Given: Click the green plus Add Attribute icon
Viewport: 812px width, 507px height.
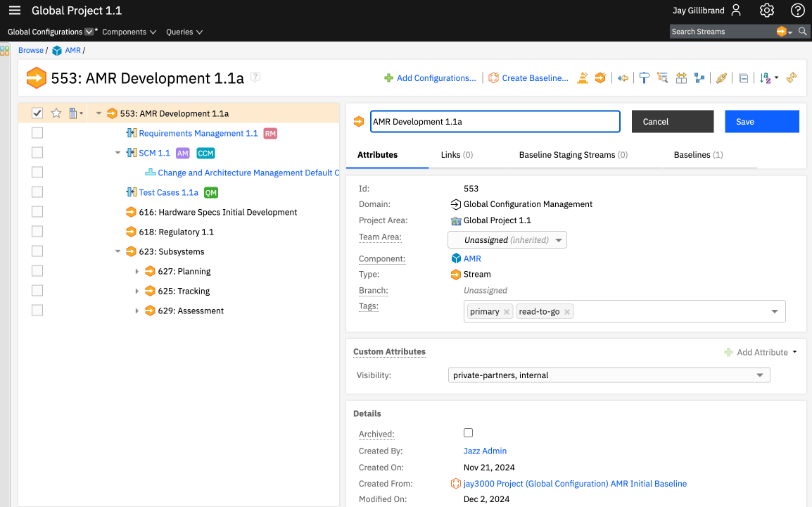Looking at the screenshot, I should click(729, 352).
